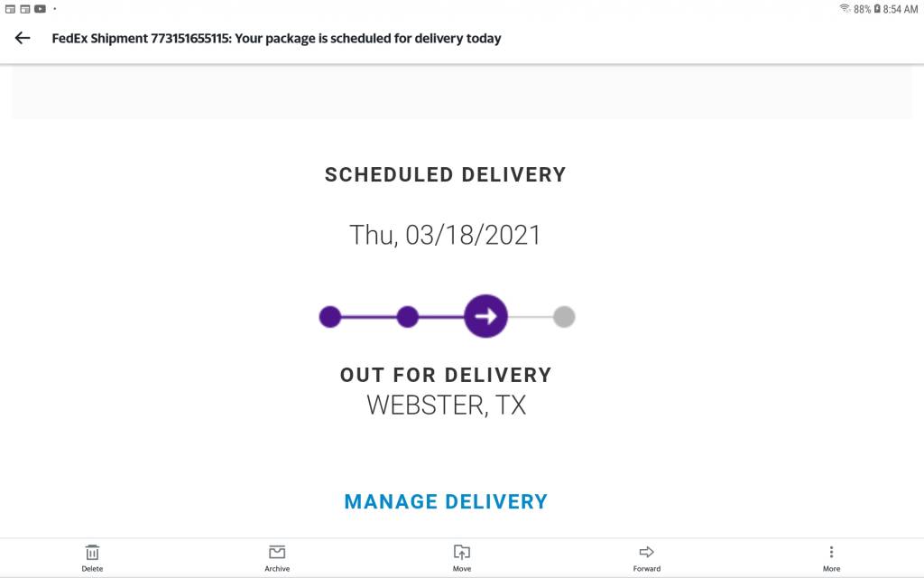Click the scheduled date Thu, 03/18/2021
The image size is (924, 578).
click(x=445, y=236)
